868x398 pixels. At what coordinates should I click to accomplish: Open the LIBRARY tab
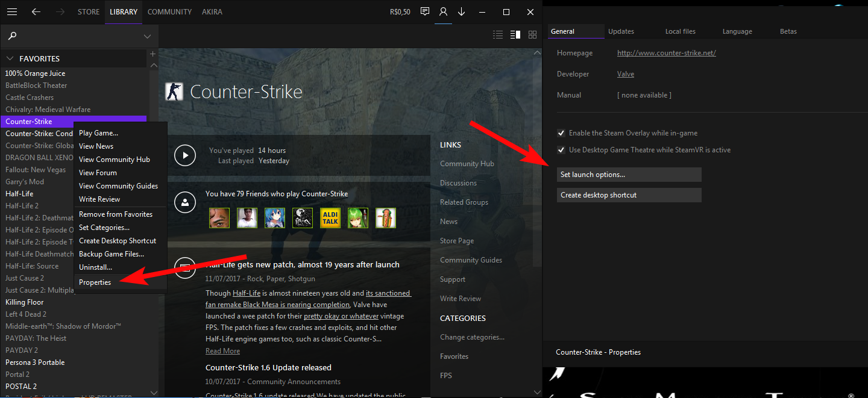coord(124,11)
